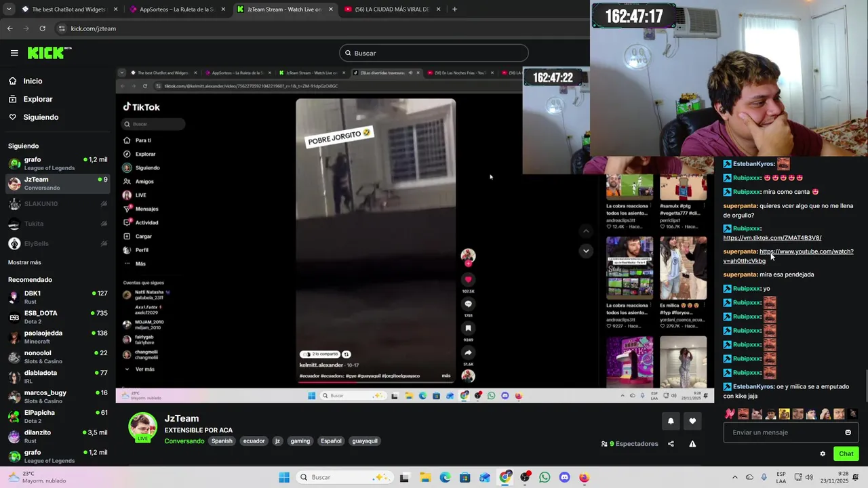Open recommended channel ElPapicha
Image resolution: width=868 pixels, height=488 pixels.
[58, 416]
